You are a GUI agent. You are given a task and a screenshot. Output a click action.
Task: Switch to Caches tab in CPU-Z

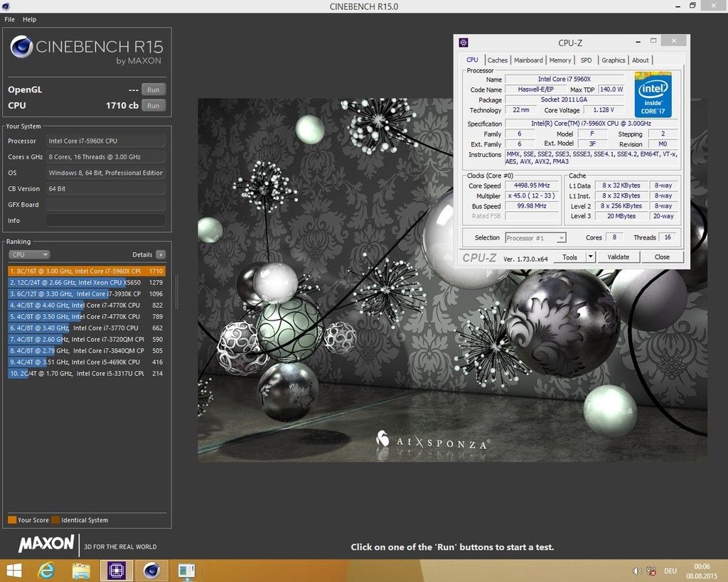point(497,60)
